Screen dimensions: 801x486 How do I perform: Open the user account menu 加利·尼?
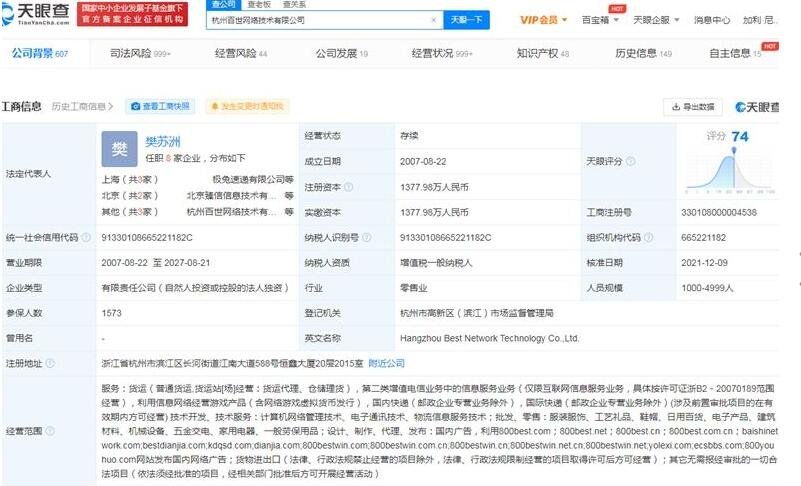761,20
